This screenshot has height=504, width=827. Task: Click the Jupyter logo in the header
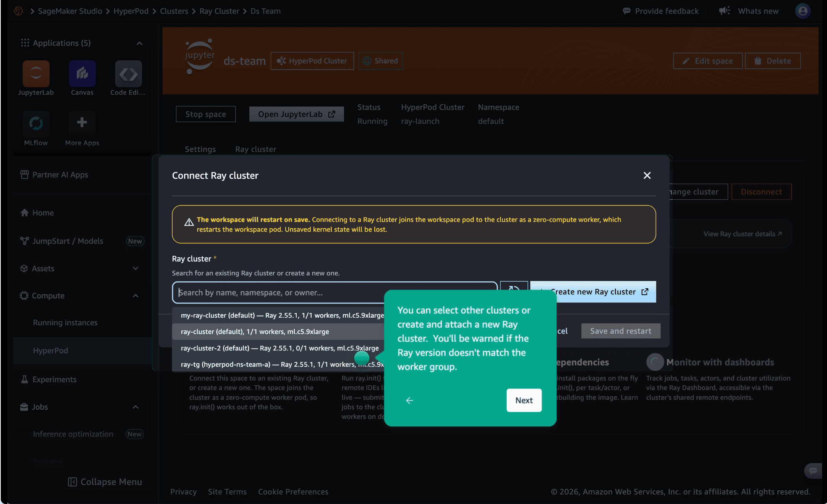point(200,57)
